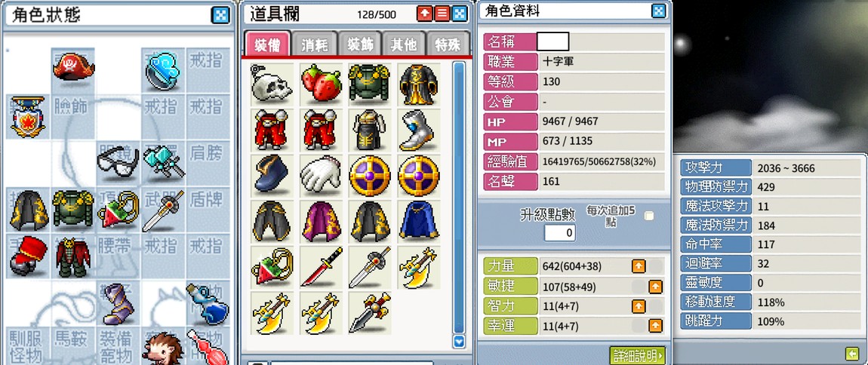
Task: Open the inventory red list menu button
Action: pos(442,14)
